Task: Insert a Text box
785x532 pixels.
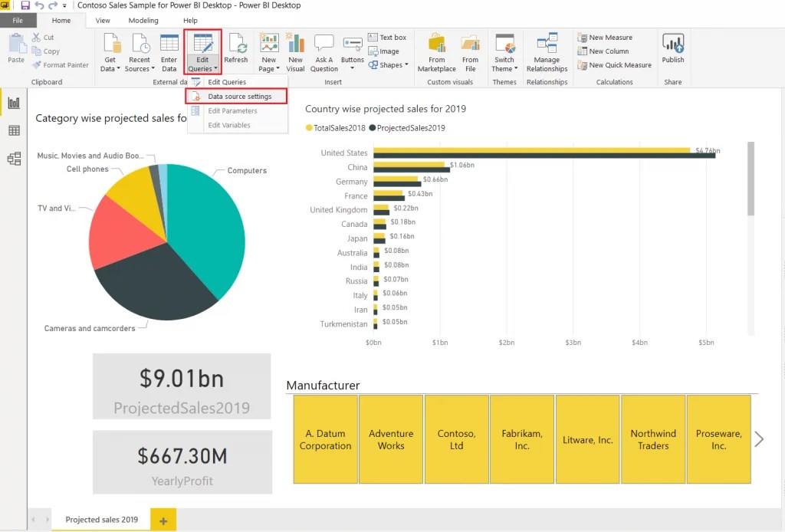Action: point(388,37)
